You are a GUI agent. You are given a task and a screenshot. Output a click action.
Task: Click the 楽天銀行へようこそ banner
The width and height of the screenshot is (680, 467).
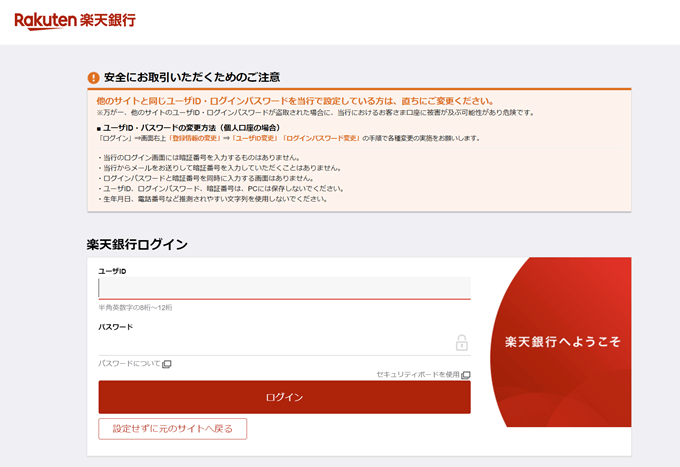point(562,342)
